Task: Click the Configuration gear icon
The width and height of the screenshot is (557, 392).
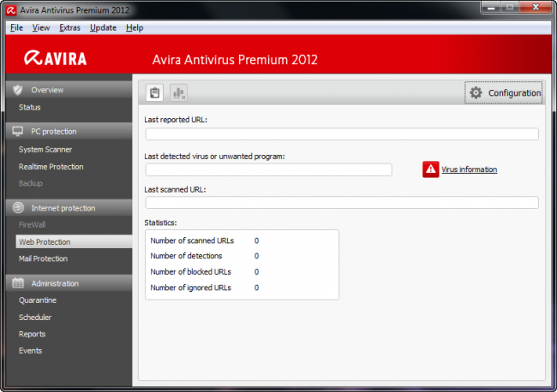Action: [476, 93]
